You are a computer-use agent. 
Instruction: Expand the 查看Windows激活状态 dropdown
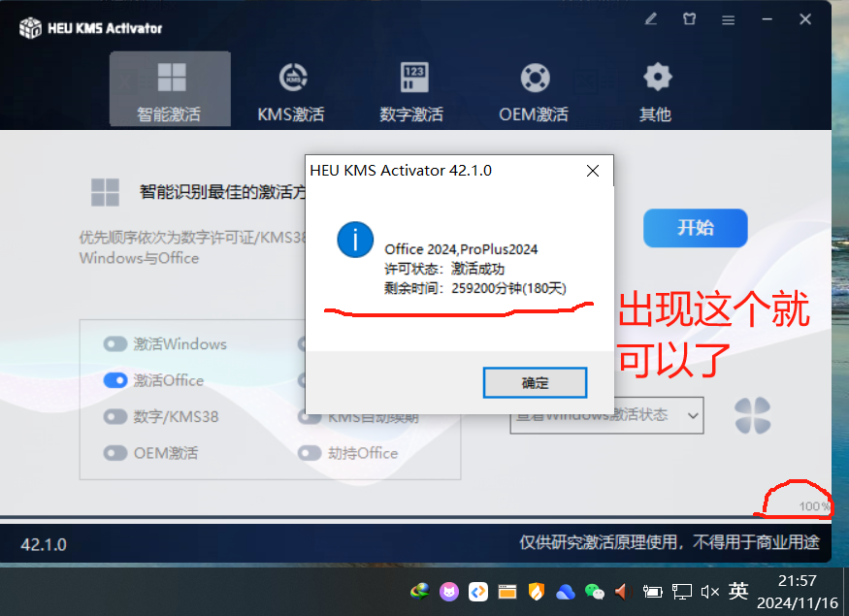click(x=606, y=415)
